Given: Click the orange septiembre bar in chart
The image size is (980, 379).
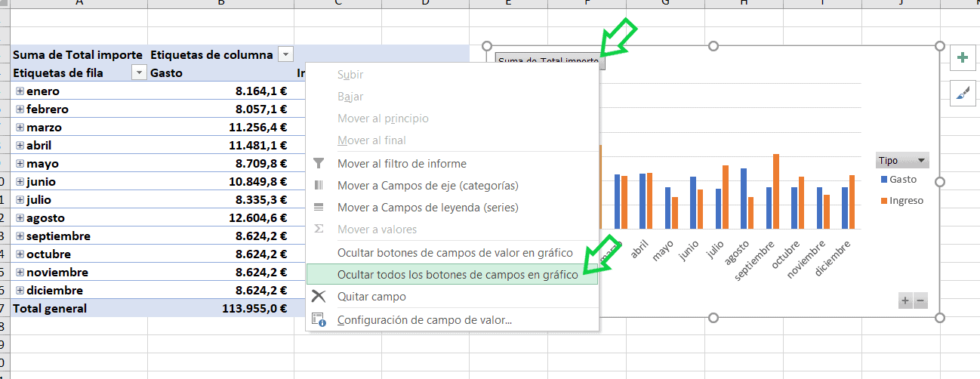Looking at the screenshot, I should (776, 191).
